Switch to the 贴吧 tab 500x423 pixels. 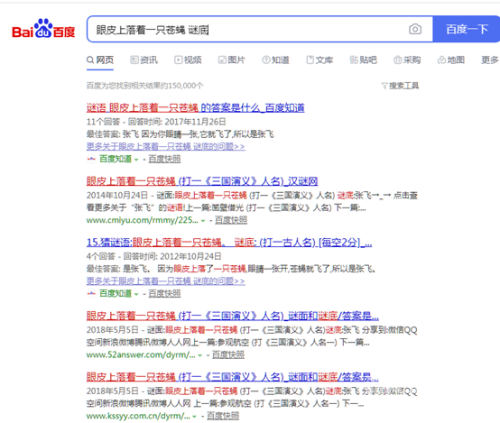click(363, 60)
